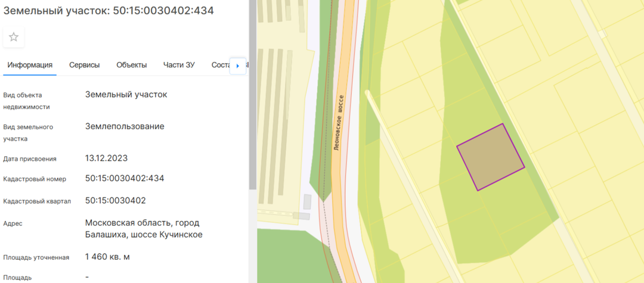Add the parcel to favorites with star icon
644x283 pixels.
click(14, 38)
